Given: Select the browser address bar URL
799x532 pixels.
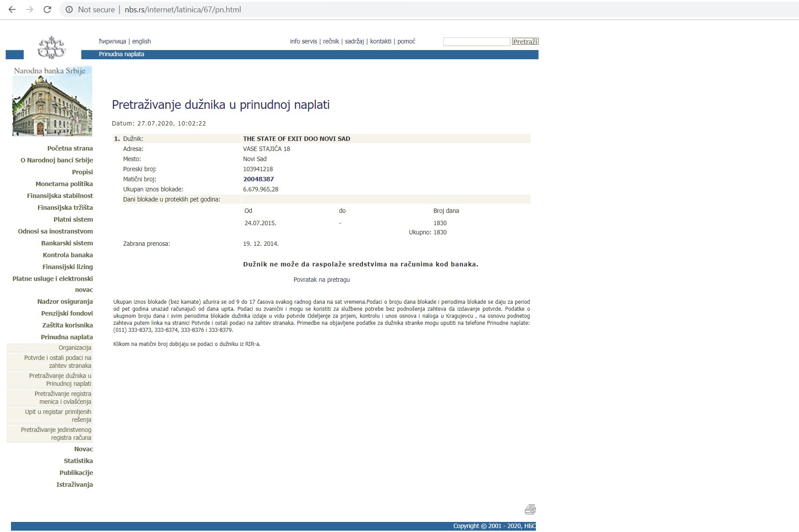Looking at the screenshot, I should click(183, 9).
